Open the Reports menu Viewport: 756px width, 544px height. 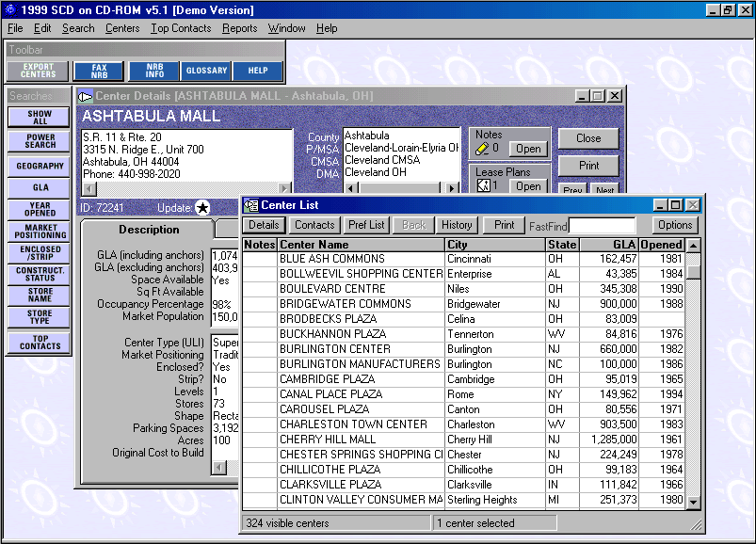tap(240, 28)
